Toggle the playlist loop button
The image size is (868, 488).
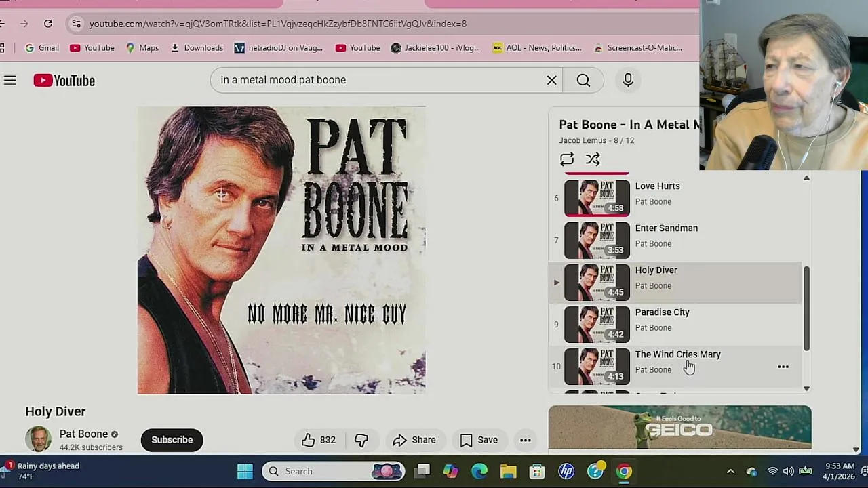point(567,159)
